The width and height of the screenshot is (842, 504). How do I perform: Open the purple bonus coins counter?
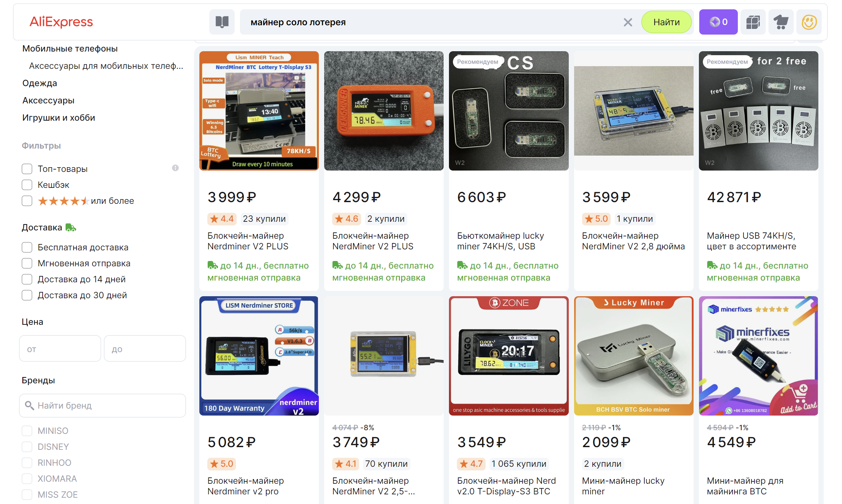click(x=718, y=22)
